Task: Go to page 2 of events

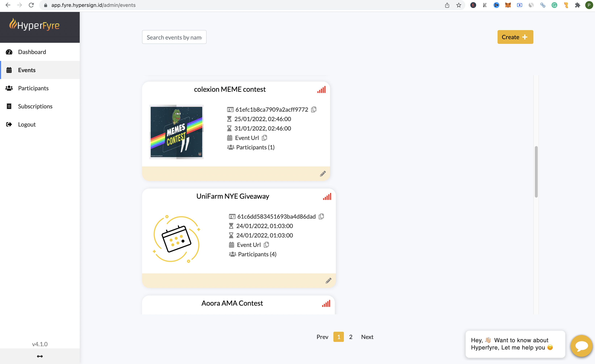Action: [351, 337]
